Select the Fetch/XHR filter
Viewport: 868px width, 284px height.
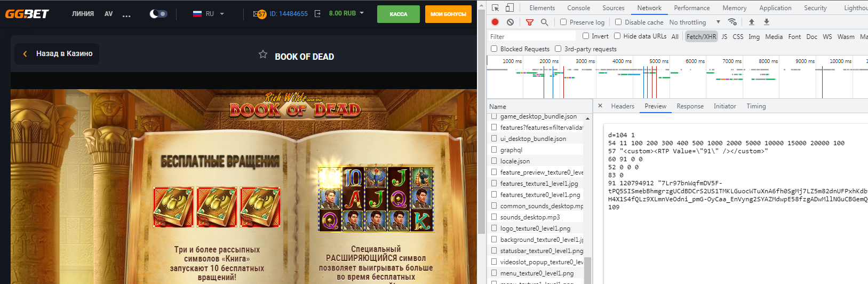pos(701,36)
